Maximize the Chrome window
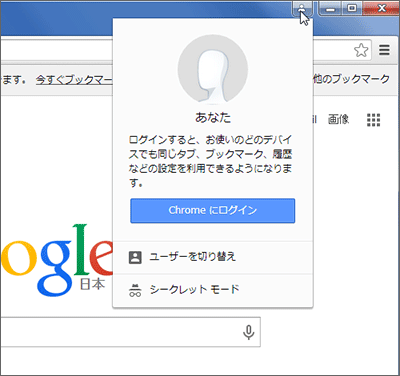Image resolution: width=400 pixels, height=376 pixels. pos(352,8)
